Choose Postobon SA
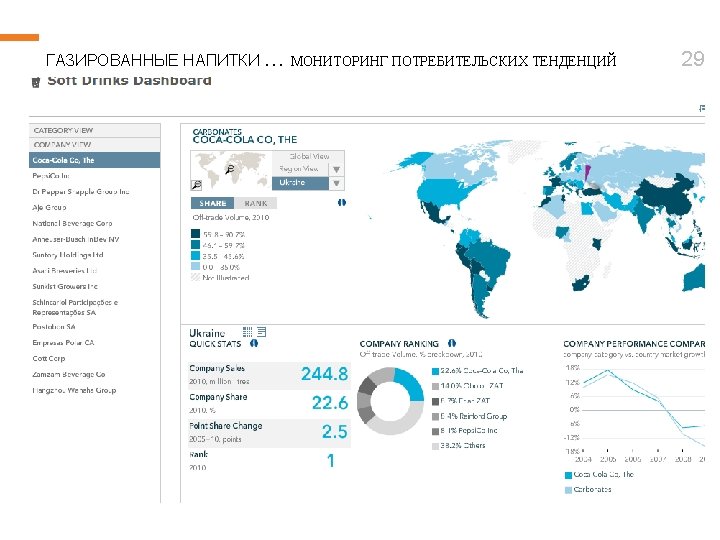This screenshot has width=720, height=540. [x=54, y=327]
